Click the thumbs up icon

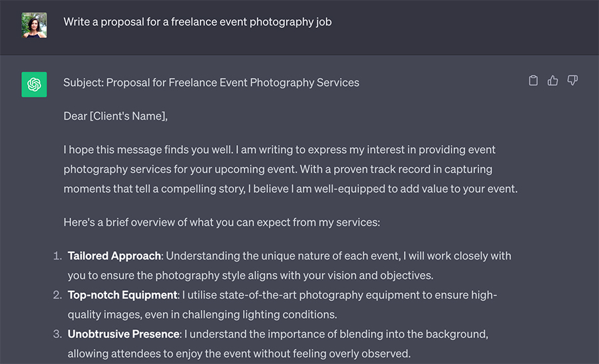552,81
